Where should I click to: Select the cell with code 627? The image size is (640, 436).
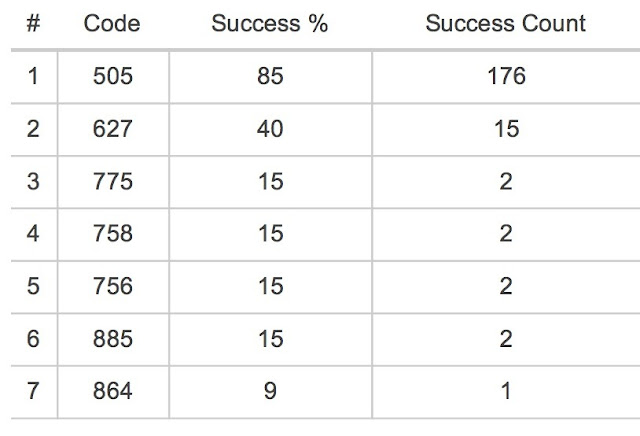(112, 129)
